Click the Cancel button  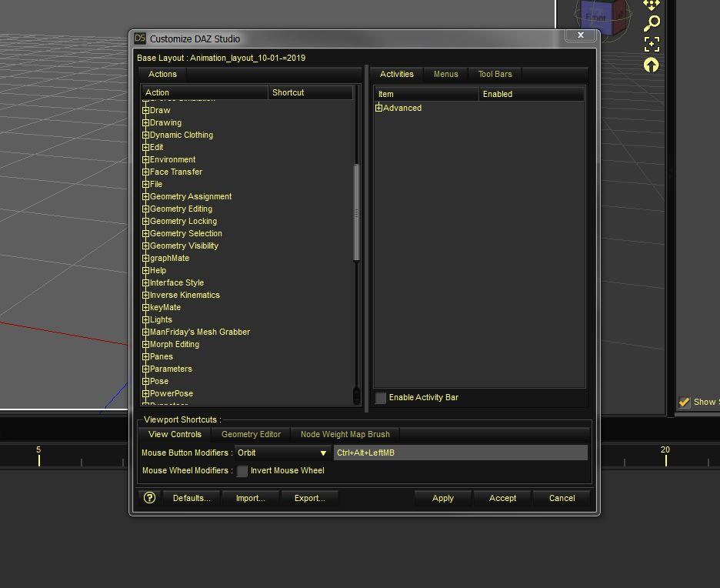pos(562,498)
